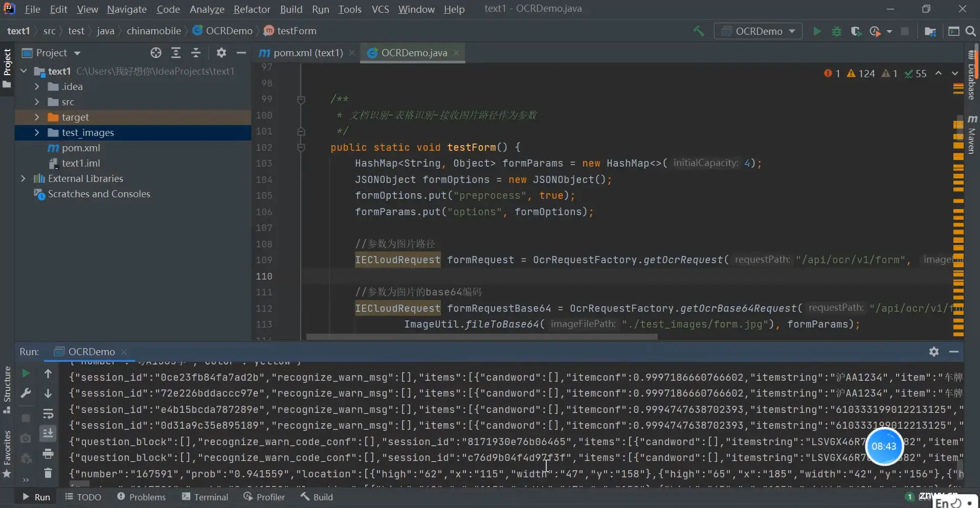Image resolution: width=980 pixels, height=508 pixels.
Task: Expand the .idea folder
Action: click(x=37, y=86)
